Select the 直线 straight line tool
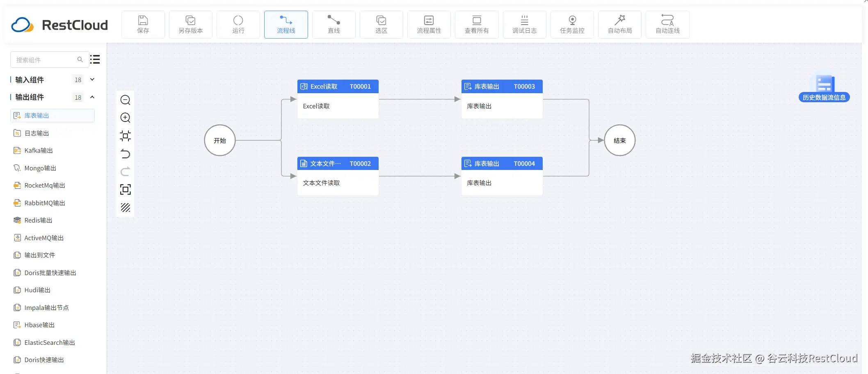Image resolution: width=868 pixels, height=374 pixels. (334, 25)
